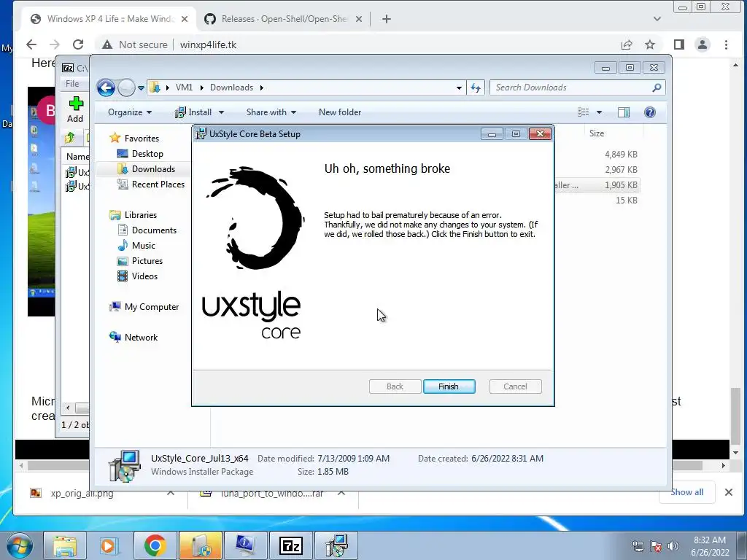Viewport: 747px width, 560px height.
Task: Click search magnifier icon in Explorer
Action: coord(657,87)
